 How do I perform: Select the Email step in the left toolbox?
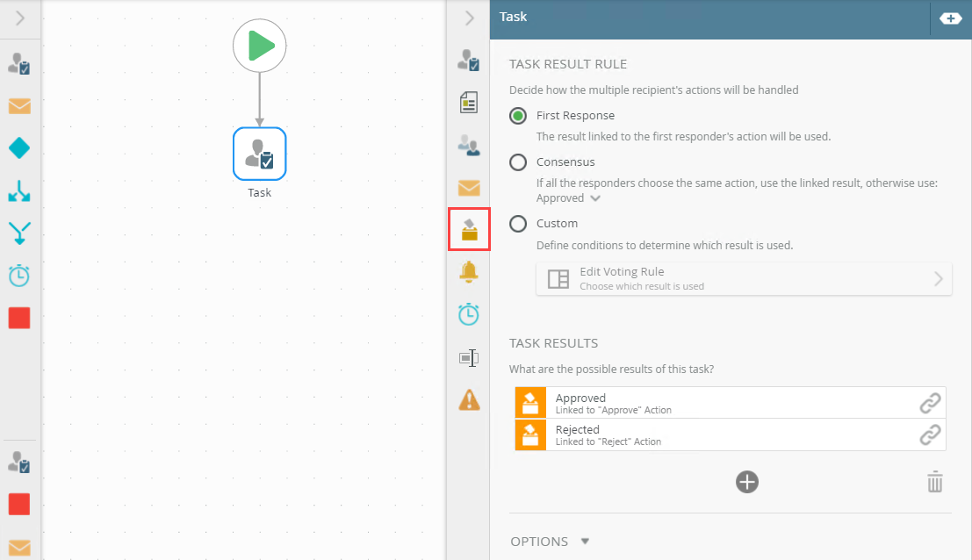(19, 106)
